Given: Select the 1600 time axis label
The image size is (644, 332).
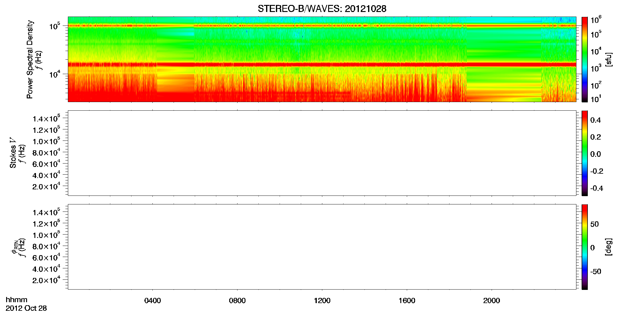Looking at the screenshot, I should pos(407,301).
